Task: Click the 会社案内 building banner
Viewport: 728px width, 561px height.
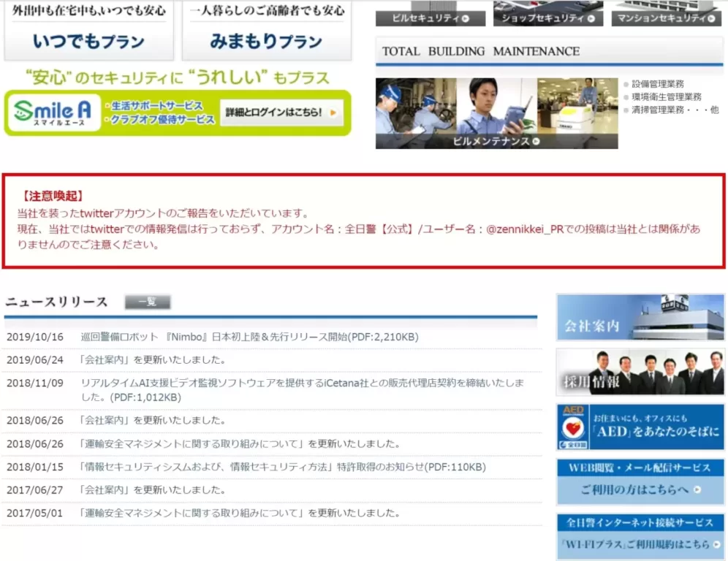Action: [640, 318]
